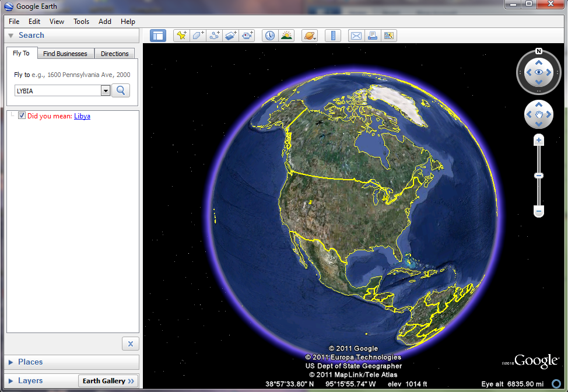Zoom in with the plus button
Image resolution: width=568 pixels, height=392 pixels.
click(x=539, y=140)
